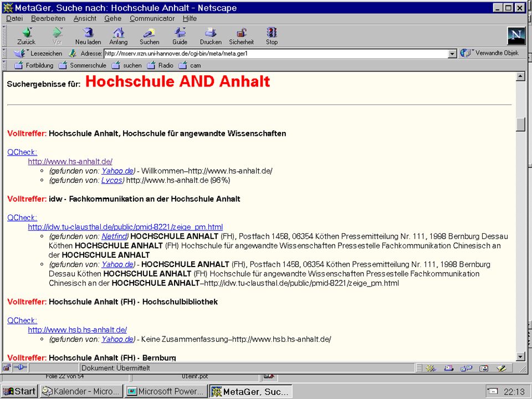Go to home page via Anfang
Image resolution: width=532 pixels, height=399 pixels.
119,36
